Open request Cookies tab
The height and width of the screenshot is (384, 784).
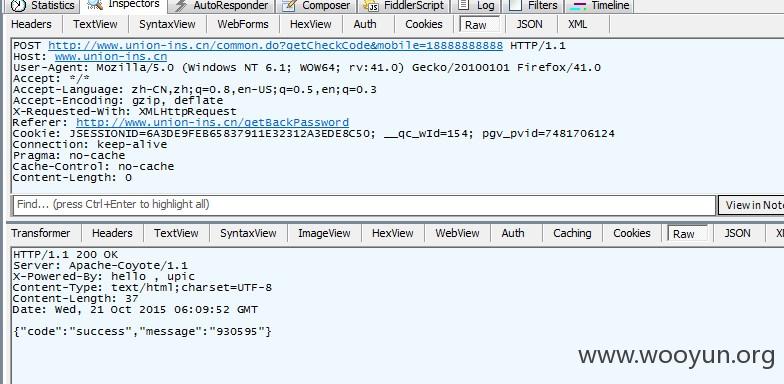[424, 24]
